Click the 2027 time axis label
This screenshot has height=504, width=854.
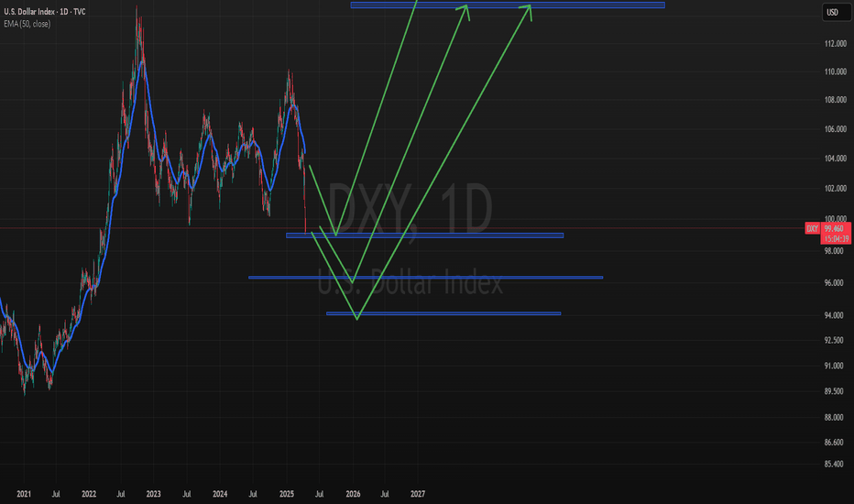[x=418, y=494]
